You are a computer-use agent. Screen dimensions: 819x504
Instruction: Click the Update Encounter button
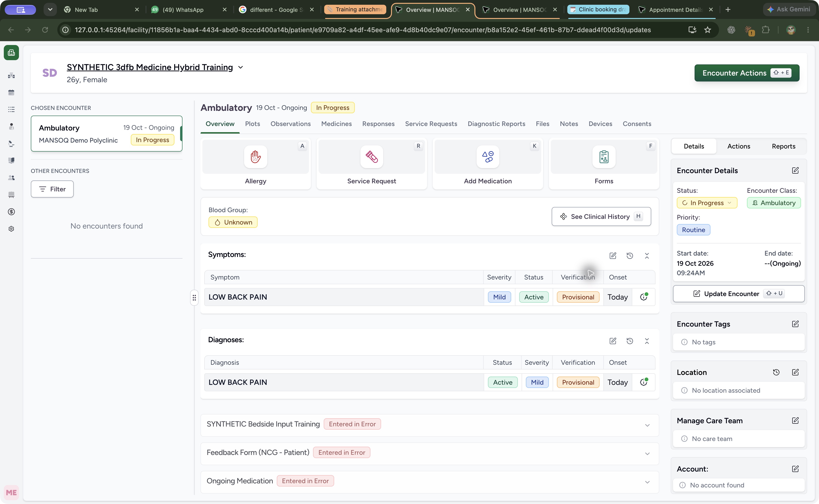click(x=738, y=293)
